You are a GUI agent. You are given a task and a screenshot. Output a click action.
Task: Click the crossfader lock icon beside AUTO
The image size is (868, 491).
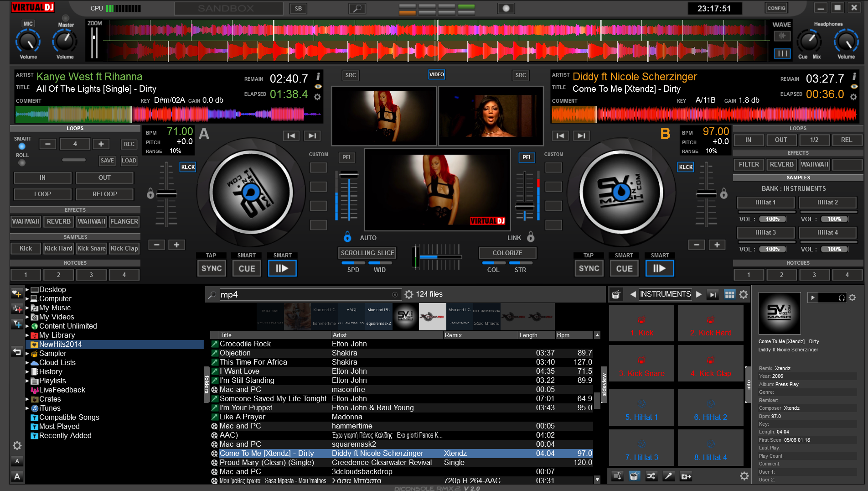click(x=347, y=237)
